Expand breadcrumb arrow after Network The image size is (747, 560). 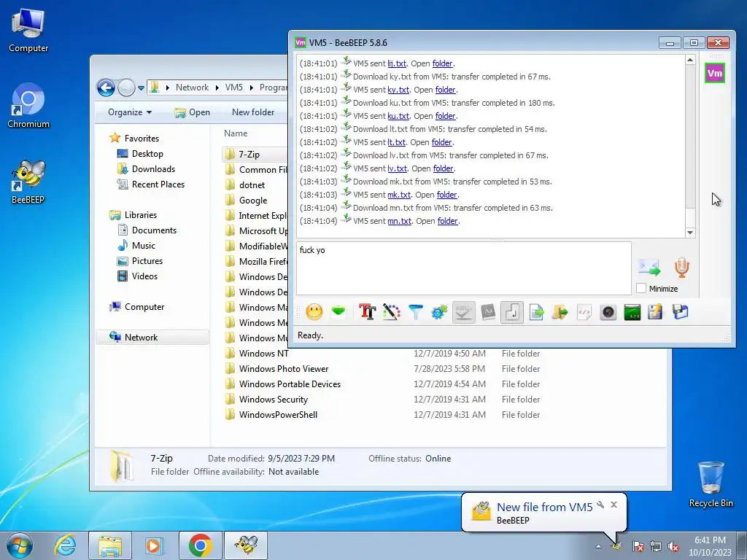tap(217, 87)
